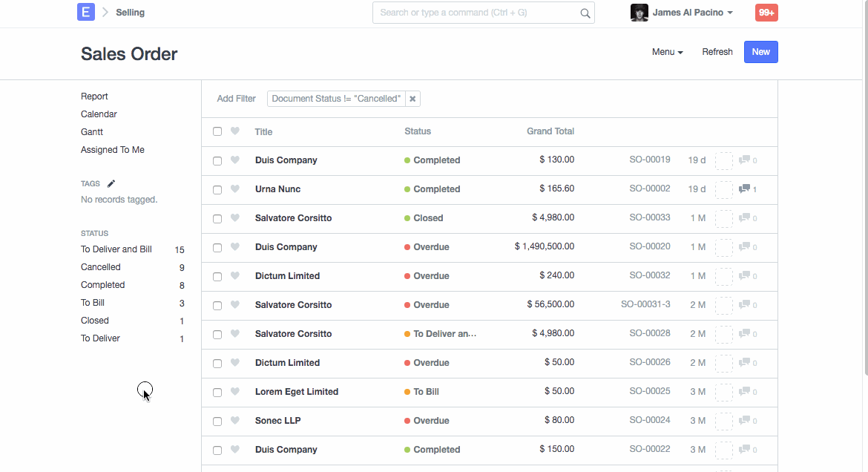
Task: Open the 99+ notifications badge
Action: pos(766,13)
